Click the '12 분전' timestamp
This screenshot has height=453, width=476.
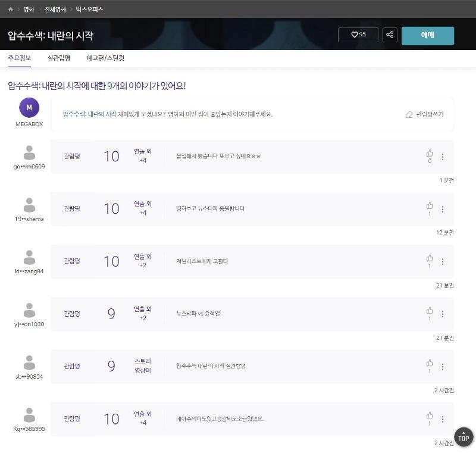click(x=444, y=233)
